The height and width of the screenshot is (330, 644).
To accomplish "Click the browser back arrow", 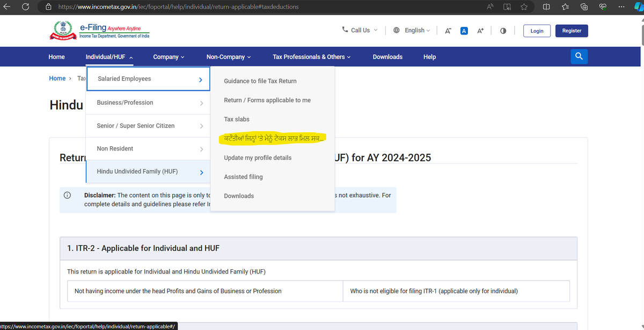I will [x=8, y=7].
